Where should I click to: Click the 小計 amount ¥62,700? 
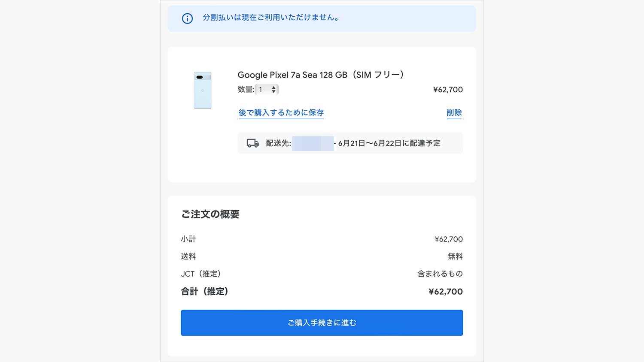[449, 239]
